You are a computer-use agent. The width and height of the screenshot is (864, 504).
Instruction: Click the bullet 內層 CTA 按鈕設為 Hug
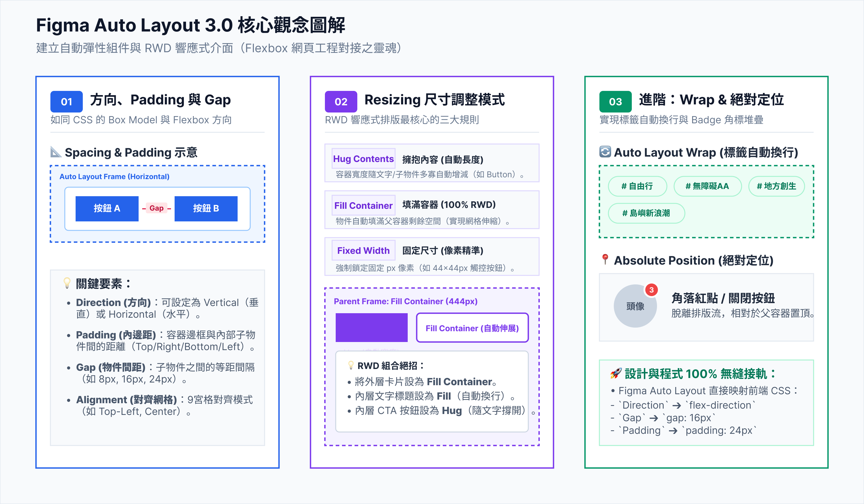441,410
